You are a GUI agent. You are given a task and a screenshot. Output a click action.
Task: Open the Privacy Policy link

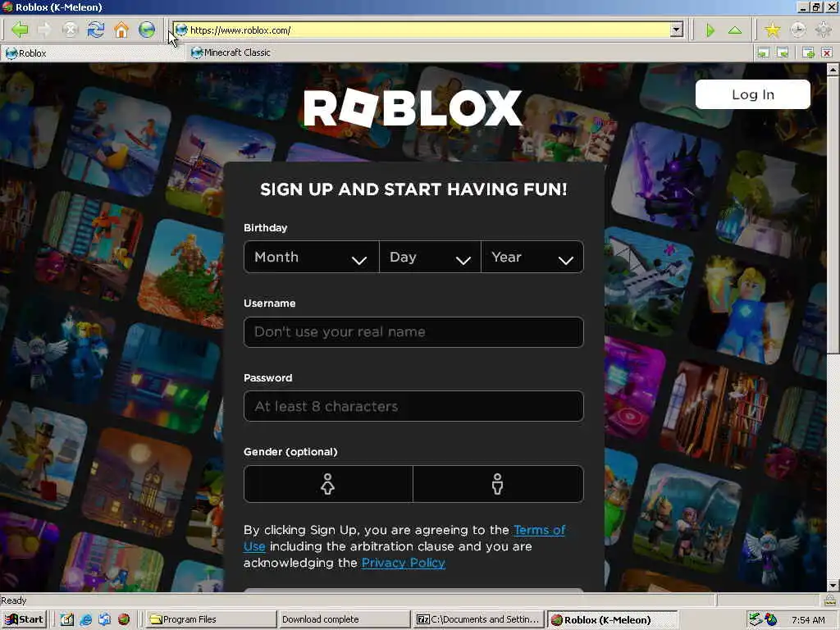pos(404,563)
